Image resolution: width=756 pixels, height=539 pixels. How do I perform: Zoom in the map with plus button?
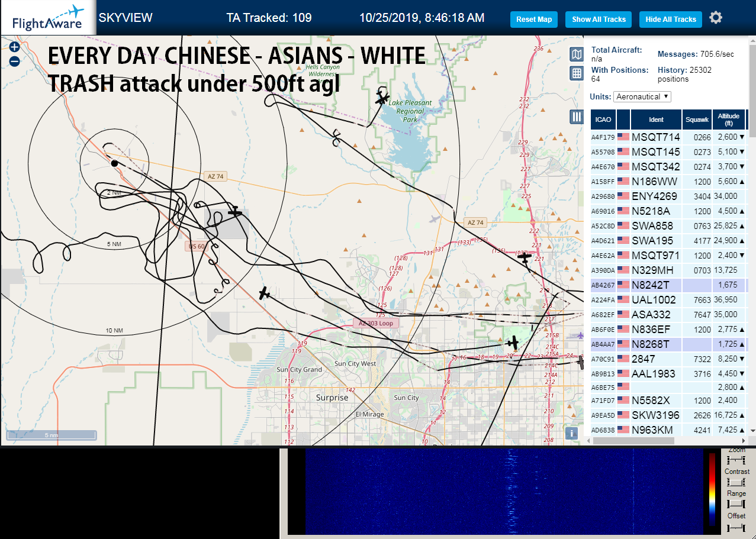pos(15,47)
